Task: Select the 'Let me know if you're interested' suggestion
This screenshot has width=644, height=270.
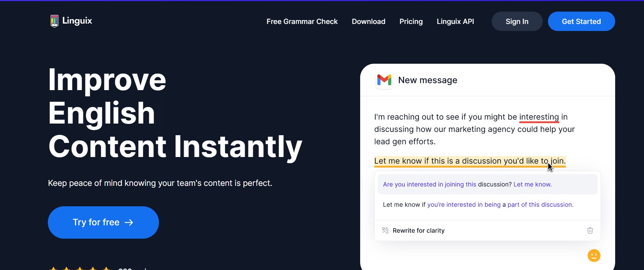Action: pos(487,205)
